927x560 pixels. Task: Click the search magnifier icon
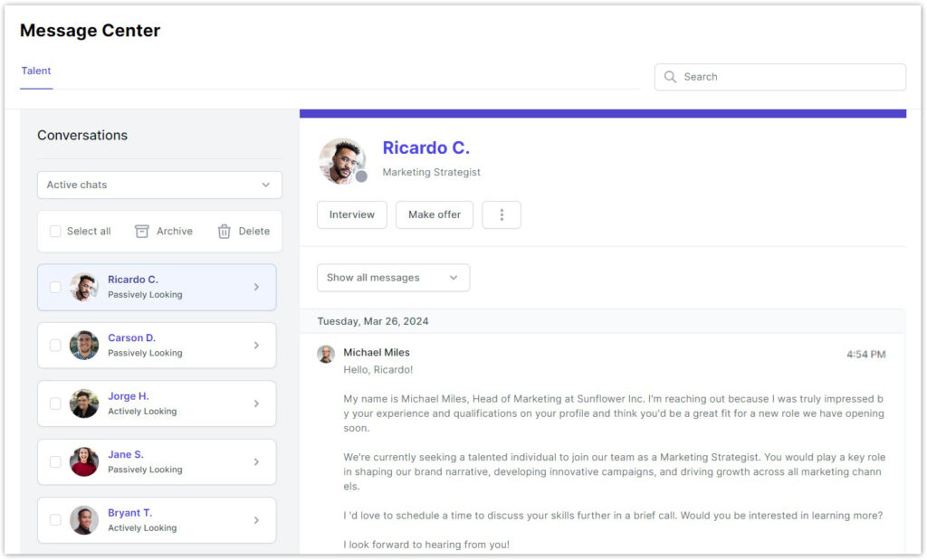[x=670, y=77]
